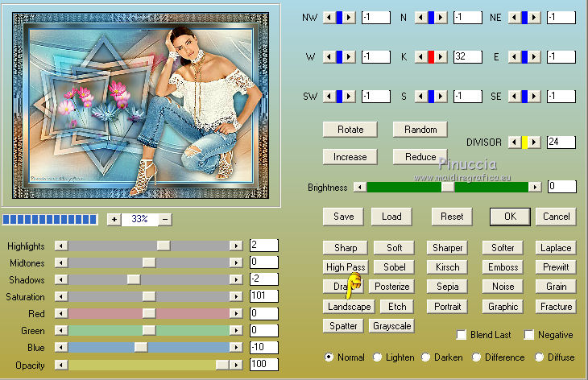Click the Red slider thumb
Image resolution: width=588 pixels, height=380 pixels.
(149, 313)
